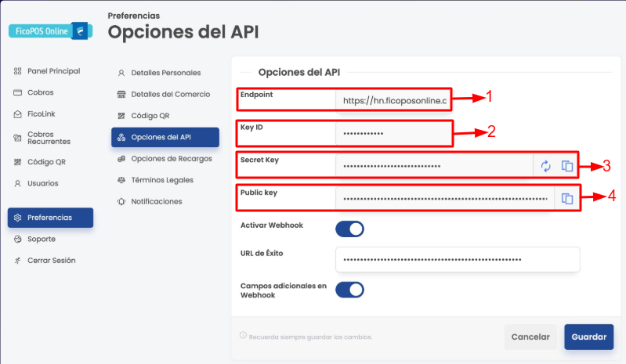Click the Opciones de Recargos icon
Viewport: 626px width, 364px height.
coord(121,159)
